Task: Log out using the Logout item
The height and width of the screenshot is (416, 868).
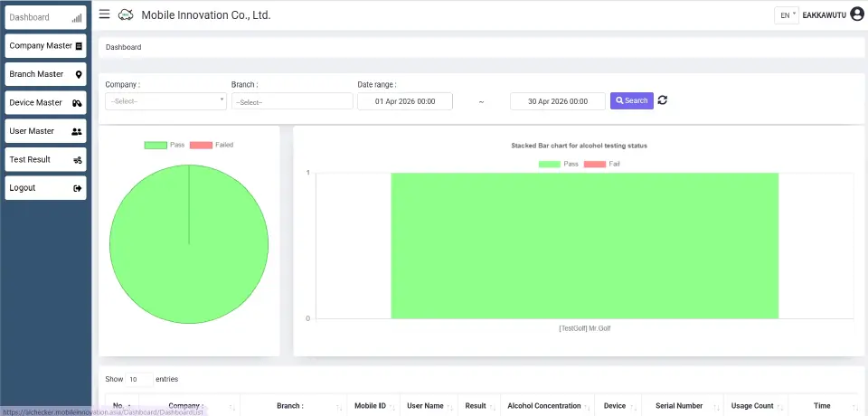Action: point(45,188)
